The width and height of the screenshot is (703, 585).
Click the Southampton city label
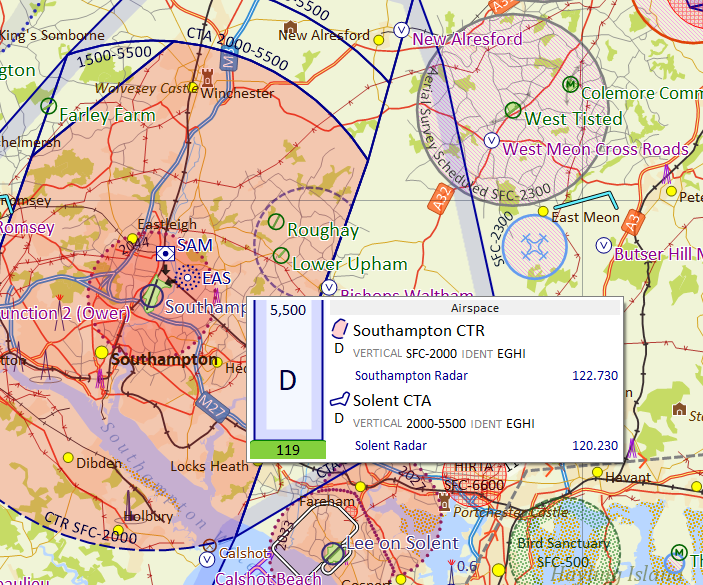point(165,360)
